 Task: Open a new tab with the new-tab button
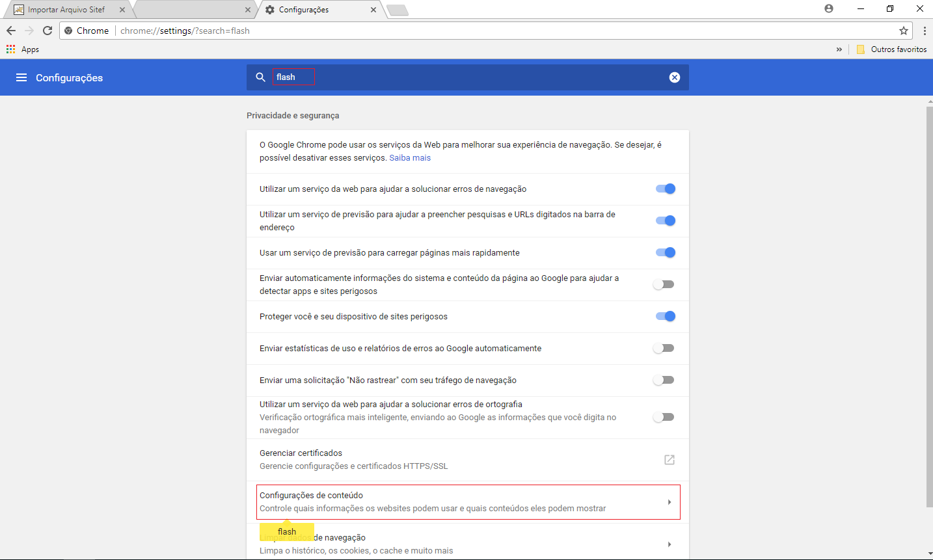click(x=398, y=10)
